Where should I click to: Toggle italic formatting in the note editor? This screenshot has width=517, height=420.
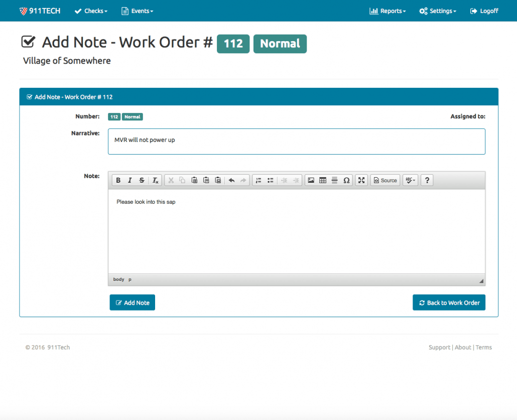130,181
